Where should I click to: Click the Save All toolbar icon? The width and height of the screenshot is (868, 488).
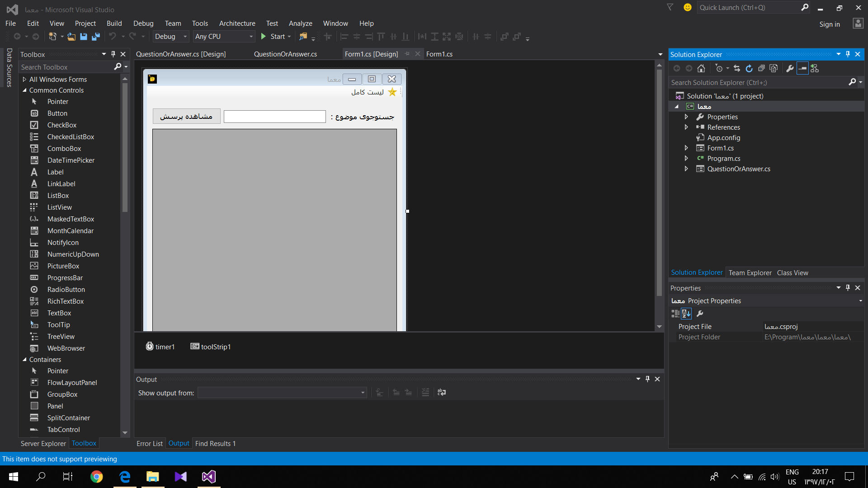(x=95, y=37)
